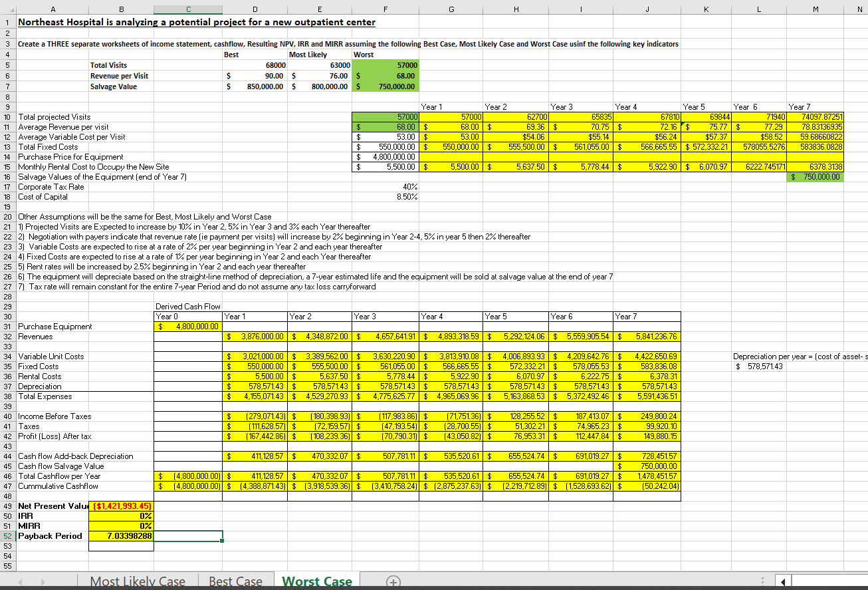Add a new worksheet with the plus icon
This screenshot has height=590, width=868.
pyautogui.click(x=393, y=581)
